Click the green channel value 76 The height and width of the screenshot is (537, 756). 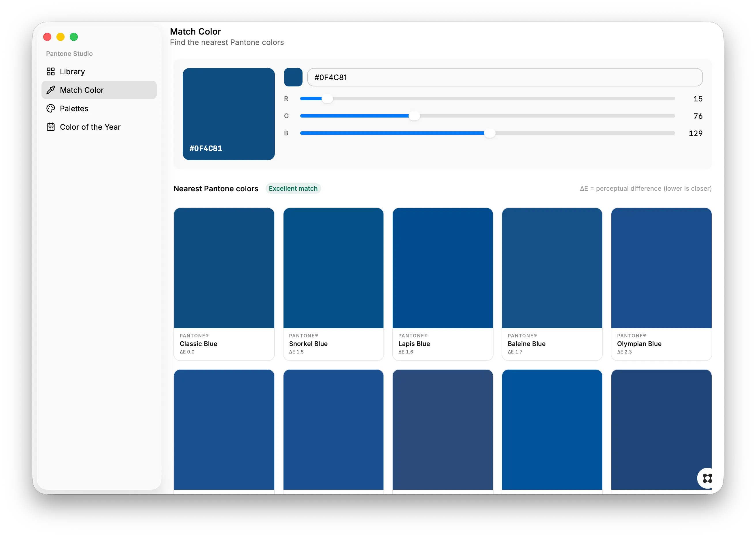click(x=698, y=116)
